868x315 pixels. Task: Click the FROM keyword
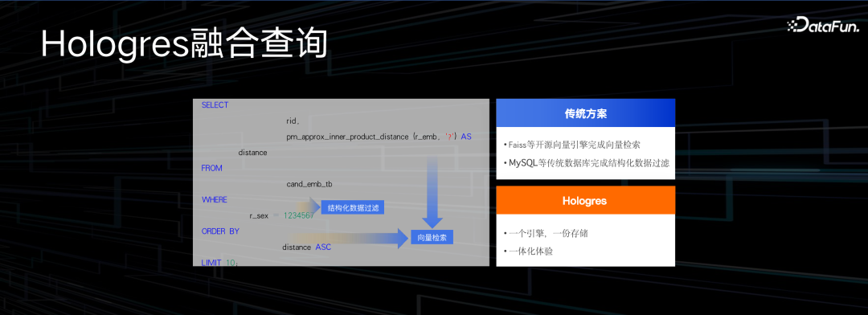click(x=211, y=168)
